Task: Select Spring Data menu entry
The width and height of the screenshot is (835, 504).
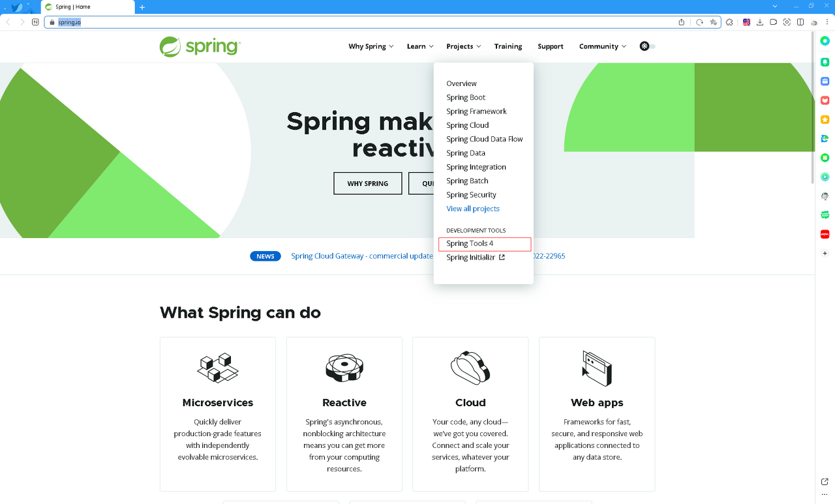Action: pyautogui.click(x=466, y=153)
